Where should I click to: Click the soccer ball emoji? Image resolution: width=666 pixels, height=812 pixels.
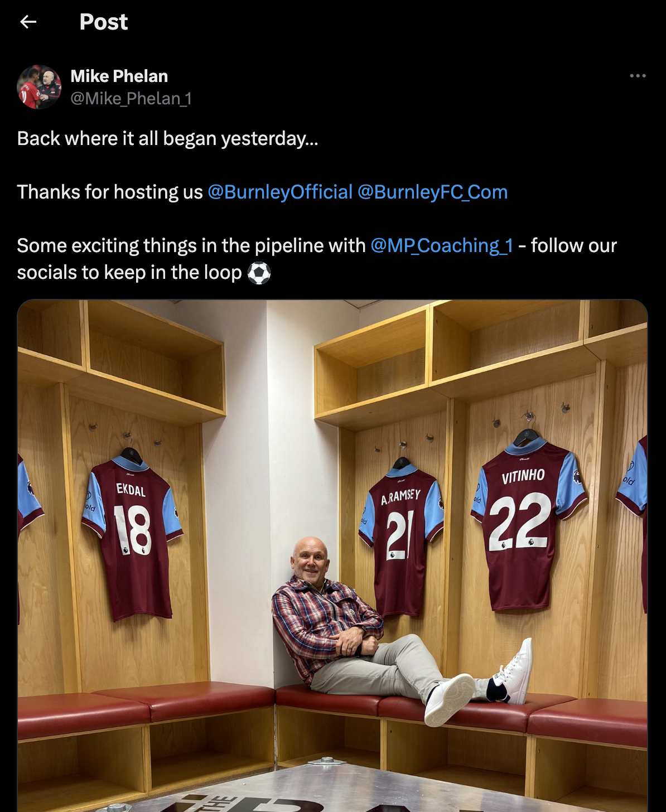point(259,273)
